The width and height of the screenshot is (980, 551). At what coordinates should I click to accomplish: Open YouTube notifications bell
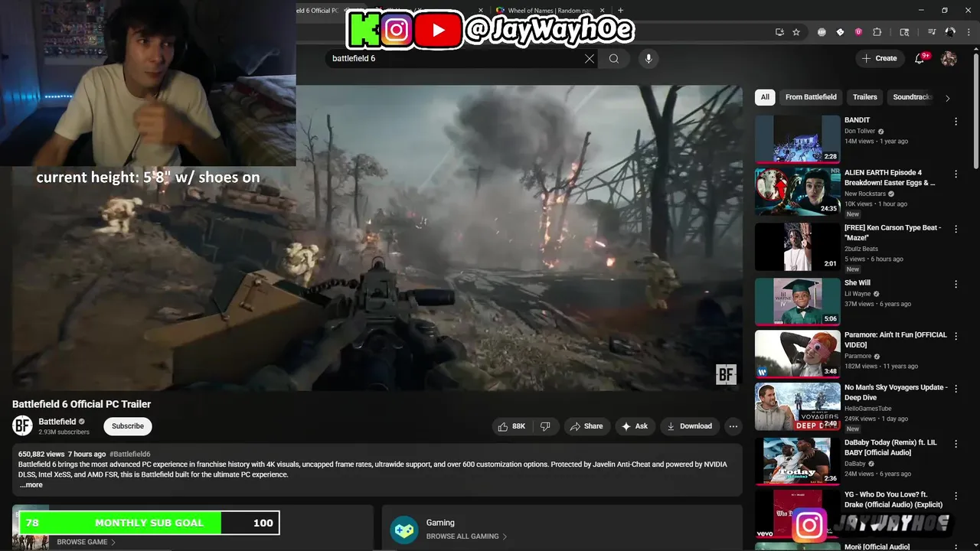coord(920,58)
